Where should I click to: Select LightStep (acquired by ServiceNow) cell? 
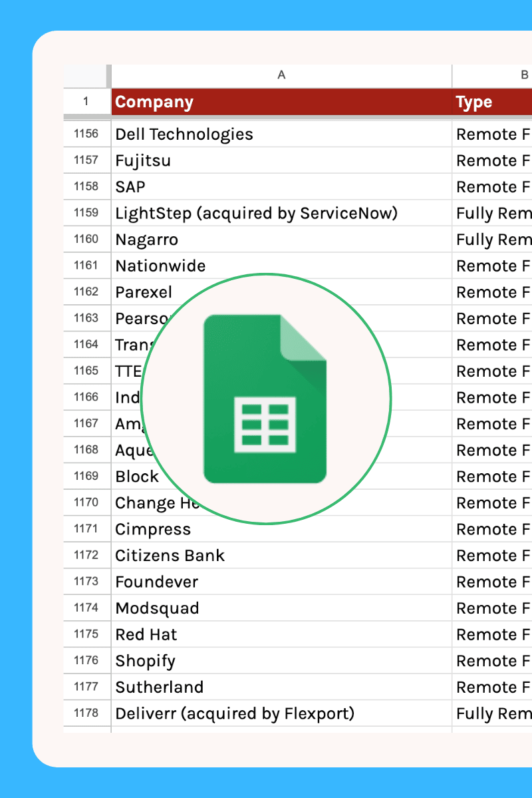click(281, 213)
